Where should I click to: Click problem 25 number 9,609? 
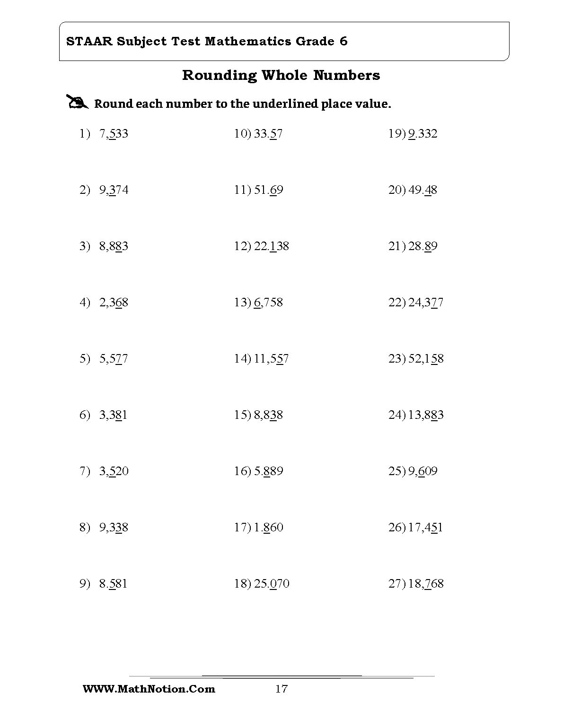pos(423,471)
